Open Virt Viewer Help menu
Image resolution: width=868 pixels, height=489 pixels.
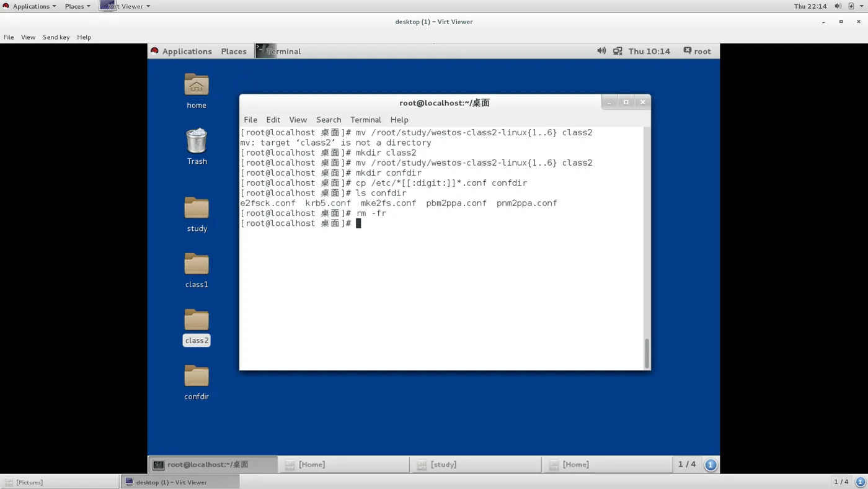84,37
